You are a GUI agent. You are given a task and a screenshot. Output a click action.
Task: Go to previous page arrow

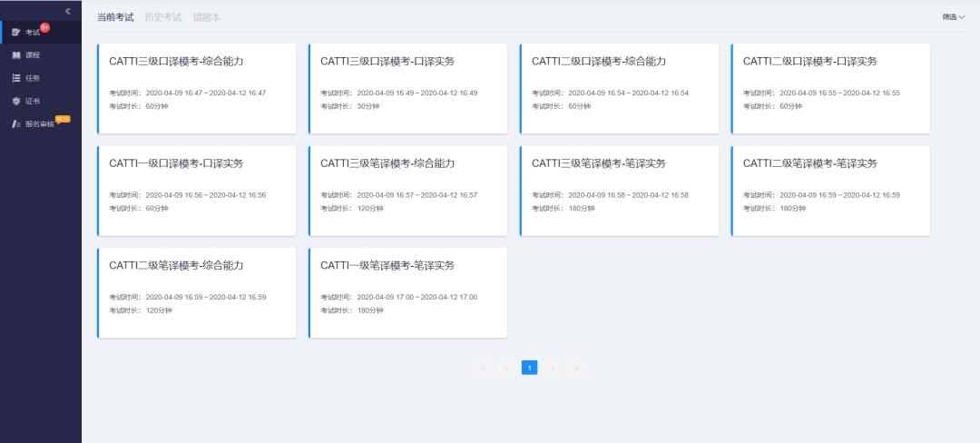tap(506, 368)
